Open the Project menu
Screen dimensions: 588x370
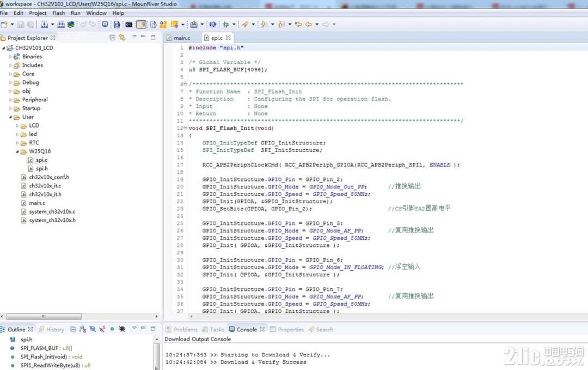click(x=38, y=13)
